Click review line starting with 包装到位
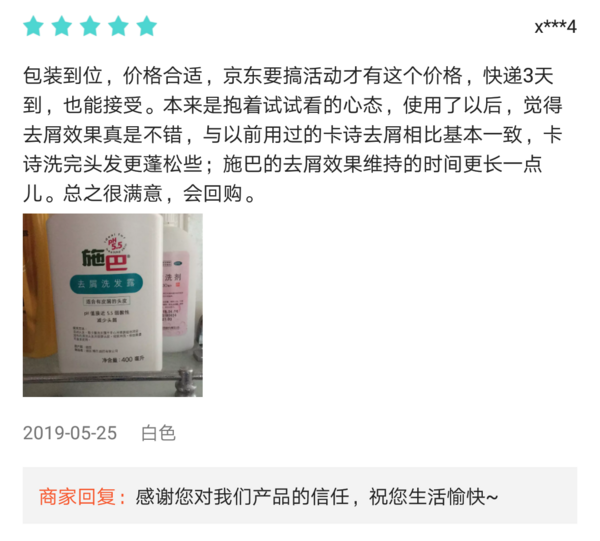This screenshot has height=541, width=600. 288,76
